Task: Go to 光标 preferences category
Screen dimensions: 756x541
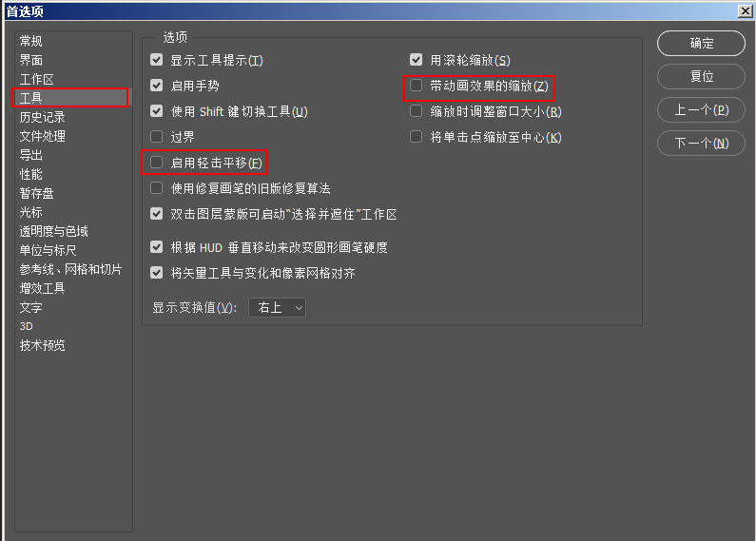Action: [x=30, y=212]
